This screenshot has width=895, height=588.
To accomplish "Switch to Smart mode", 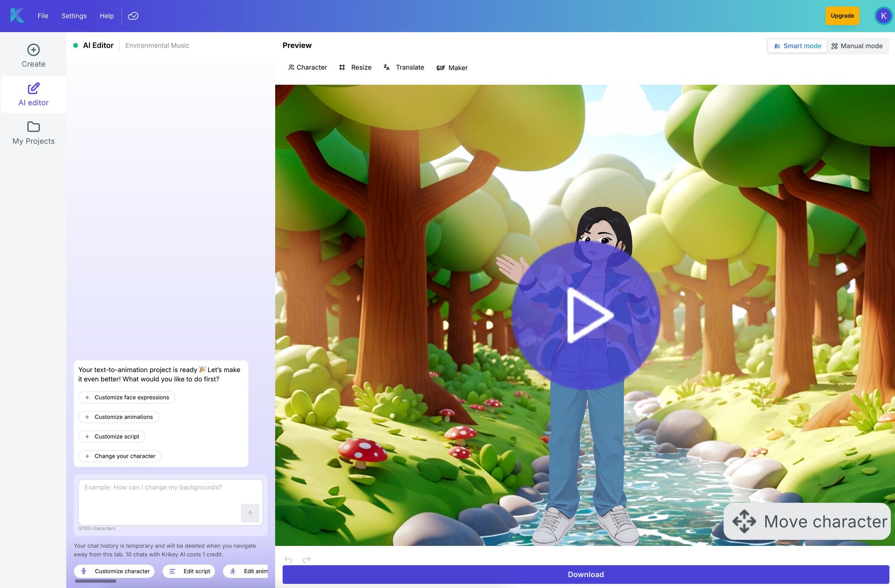I will tap(797, 46).
